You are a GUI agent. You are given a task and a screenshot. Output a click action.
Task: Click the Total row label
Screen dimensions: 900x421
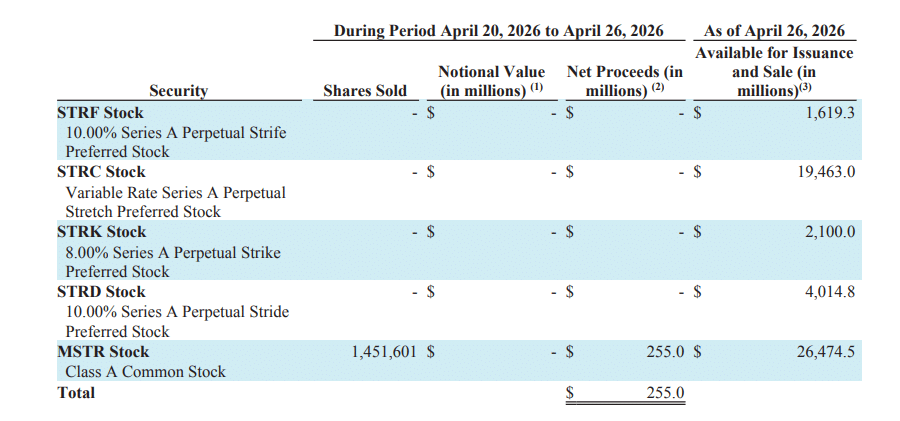click(x=77, y=392)
